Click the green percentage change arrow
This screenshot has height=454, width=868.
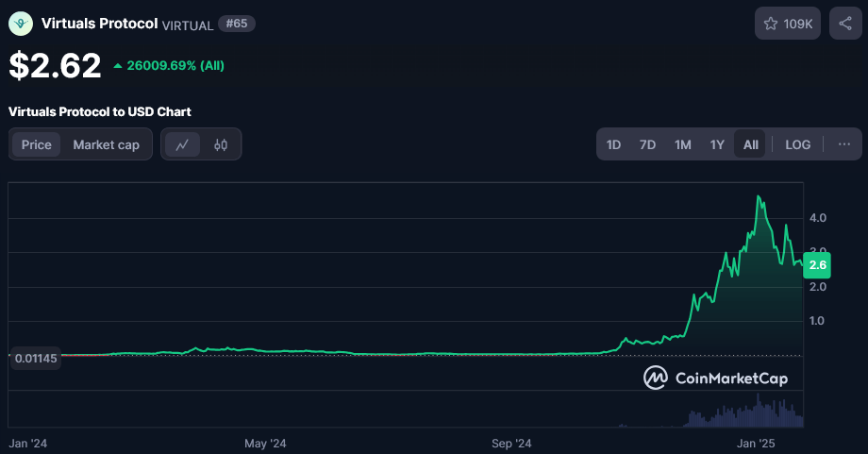click(x=118, y=66)
